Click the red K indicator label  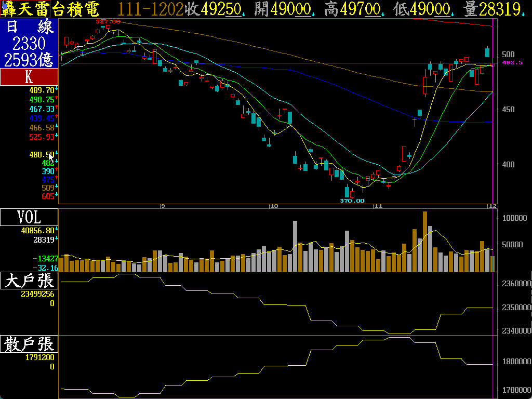(x=29, y=77)
